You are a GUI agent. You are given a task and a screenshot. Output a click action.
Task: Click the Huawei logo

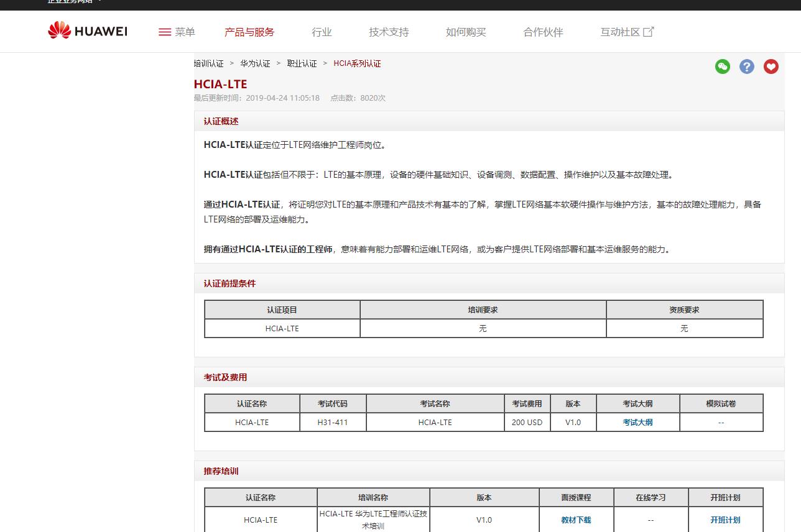click(x=88, y=30)
